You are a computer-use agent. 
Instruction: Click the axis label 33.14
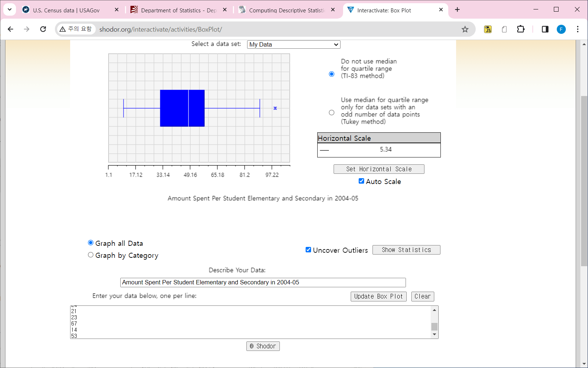tap(163, 175)
